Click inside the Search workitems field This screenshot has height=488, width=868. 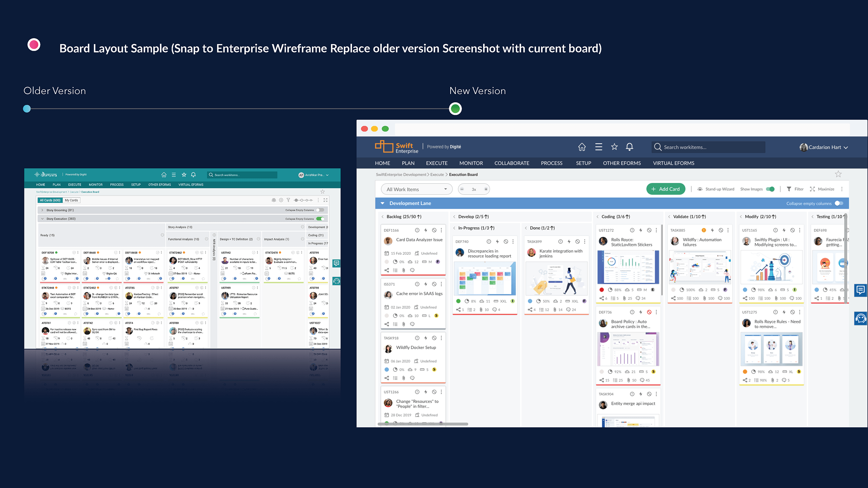(x=709, y=147)
